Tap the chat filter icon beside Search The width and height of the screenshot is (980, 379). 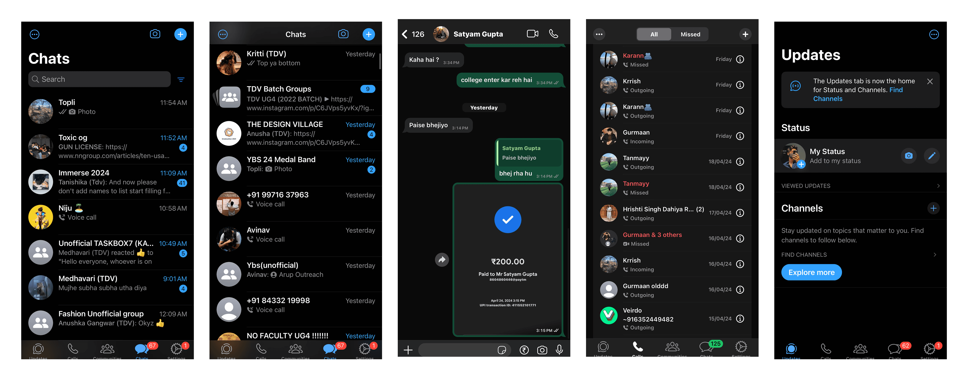(x=181, y=79)
